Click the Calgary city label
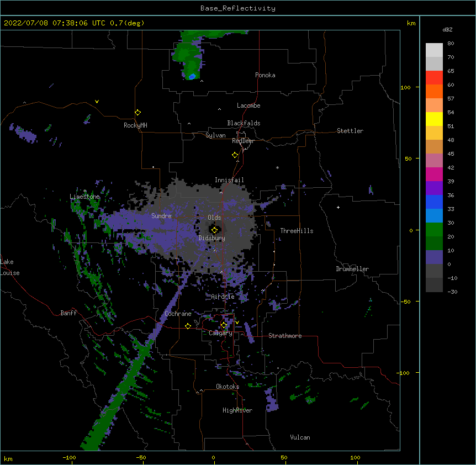Image resolution: width=476 pixels, height=465 pixels. pyautogui.click(x=220, y=333)
